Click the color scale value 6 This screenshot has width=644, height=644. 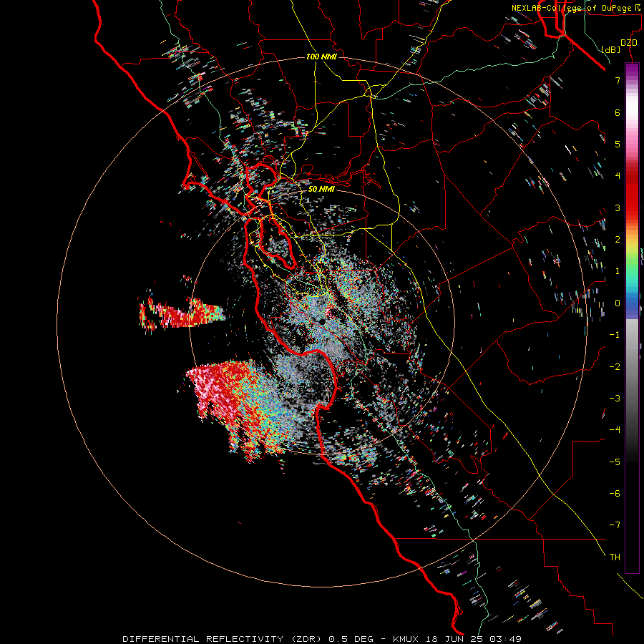click(x=618, y=112)
